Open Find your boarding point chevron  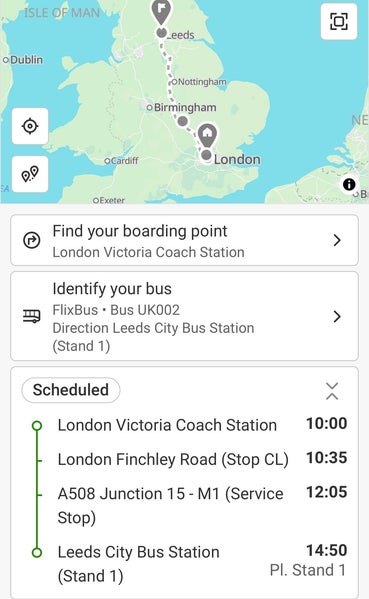[337, 240]
